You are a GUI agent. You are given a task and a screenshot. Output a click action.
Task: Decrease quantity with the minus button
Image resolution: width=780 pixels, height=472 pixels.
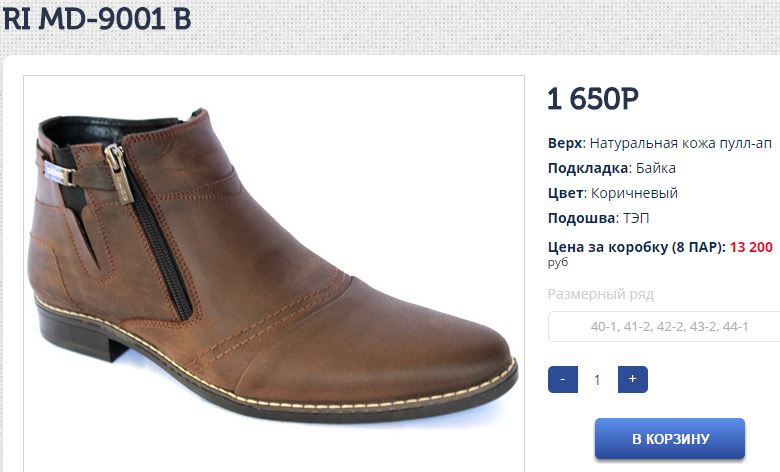click(x=563, y=379)
